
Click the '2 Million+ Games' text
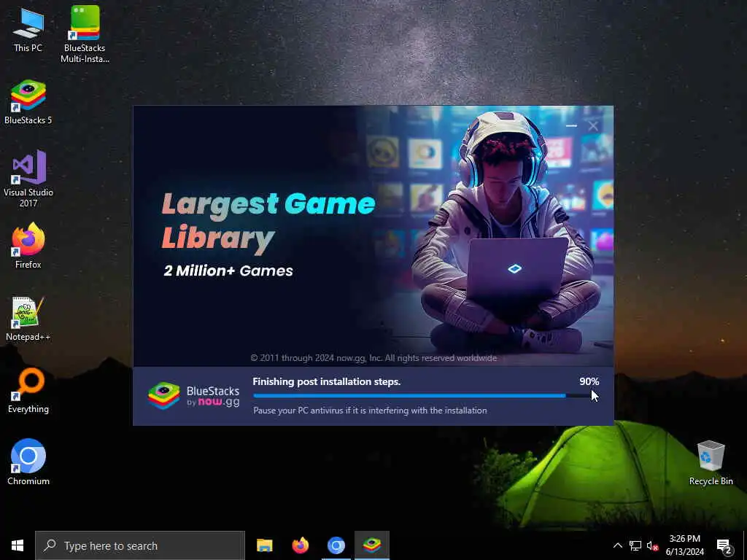click(228, 271)
